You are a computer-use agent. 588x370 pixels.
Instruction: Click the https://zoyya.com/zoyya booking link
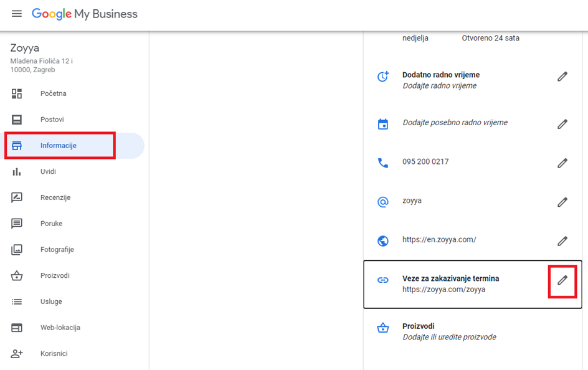(443, 290)
